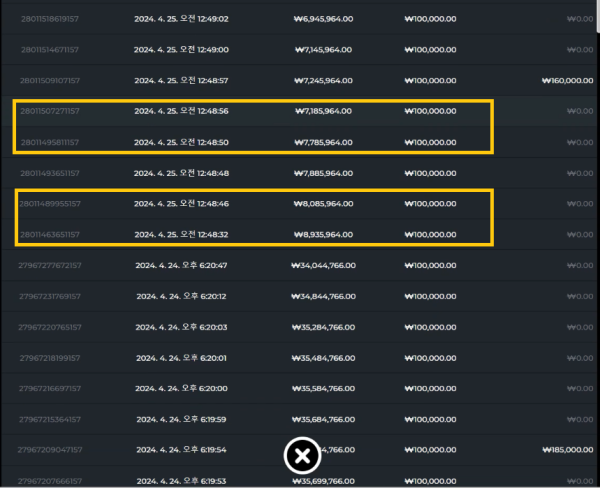Viewport: 600px width, 488px height.
Task: Select the balance ₩7,245,964.00
Action: tap(323, 81)
